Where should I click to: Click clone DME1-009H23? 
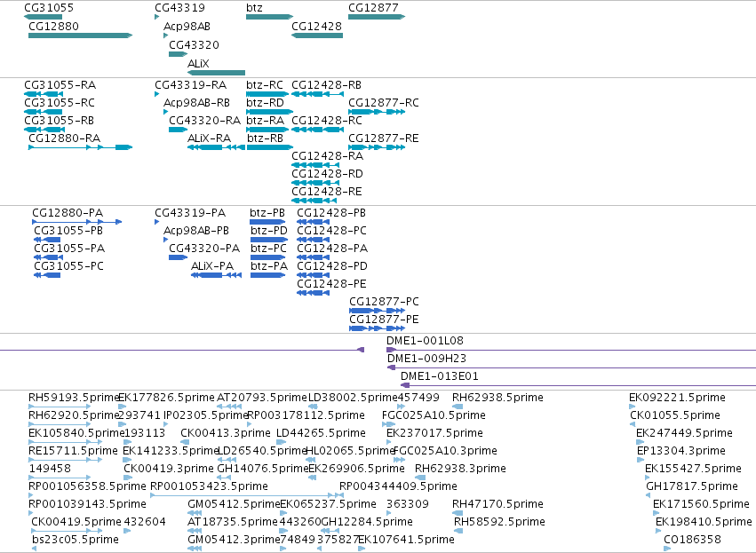[x=426, y=359]
